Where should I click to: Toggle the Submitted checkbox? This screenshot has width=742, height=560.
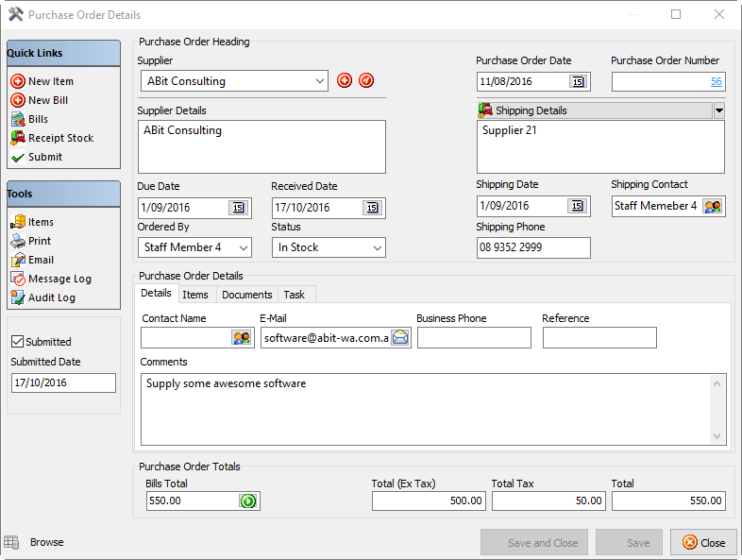coord(17,342)
